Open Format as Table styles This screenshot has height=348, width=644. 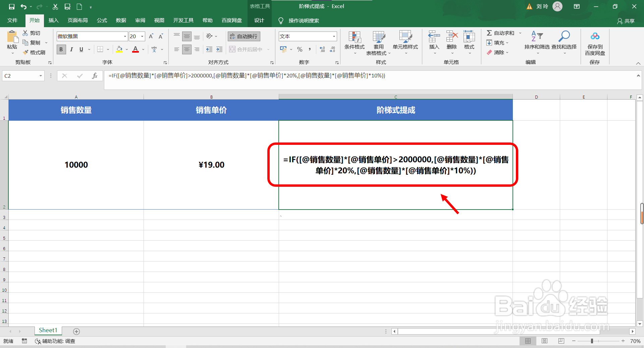(x=379, y=37)
